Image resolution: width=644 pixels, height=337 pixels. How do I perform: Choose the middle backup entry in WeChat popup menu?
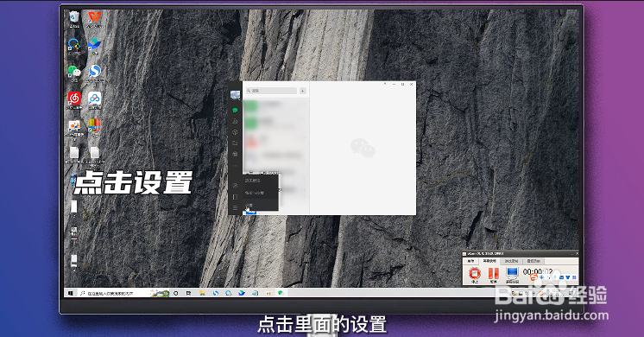click(261, 193)
